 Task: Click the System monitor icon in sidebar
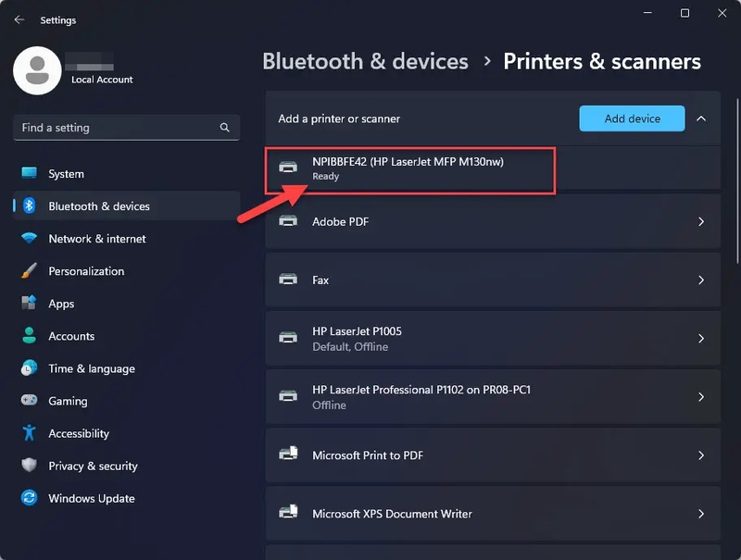[30, 174]
